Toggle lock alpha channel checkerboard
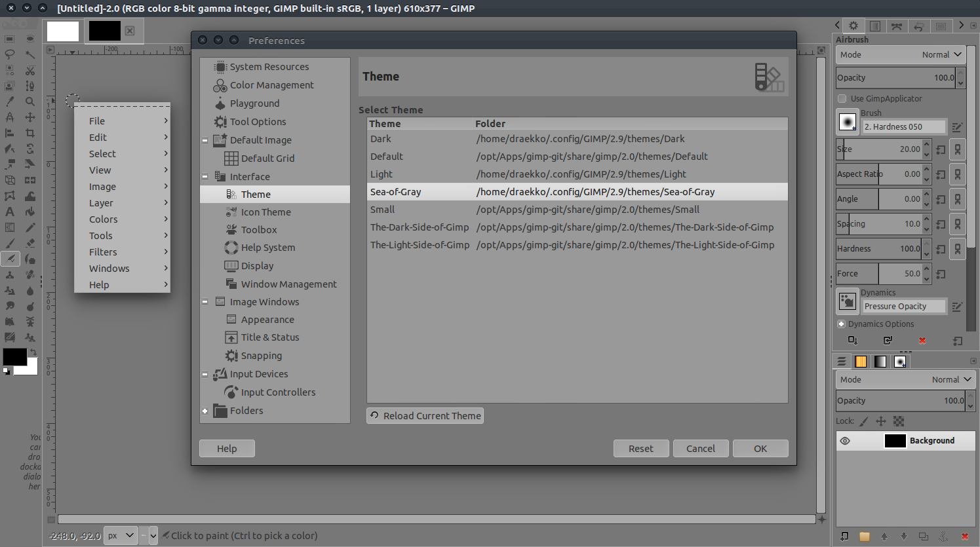 tap(899, 421)
